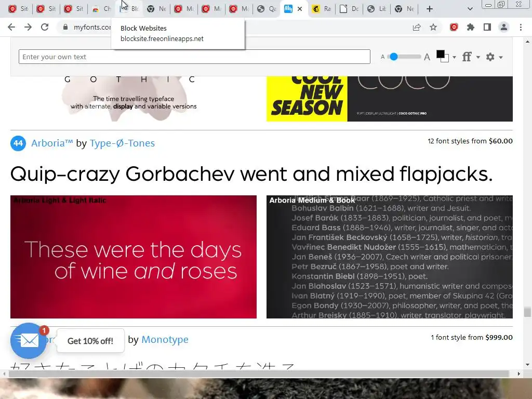The image size is (532, 399).
Task: Switch to the Qa tab
Action: [267, 9]
